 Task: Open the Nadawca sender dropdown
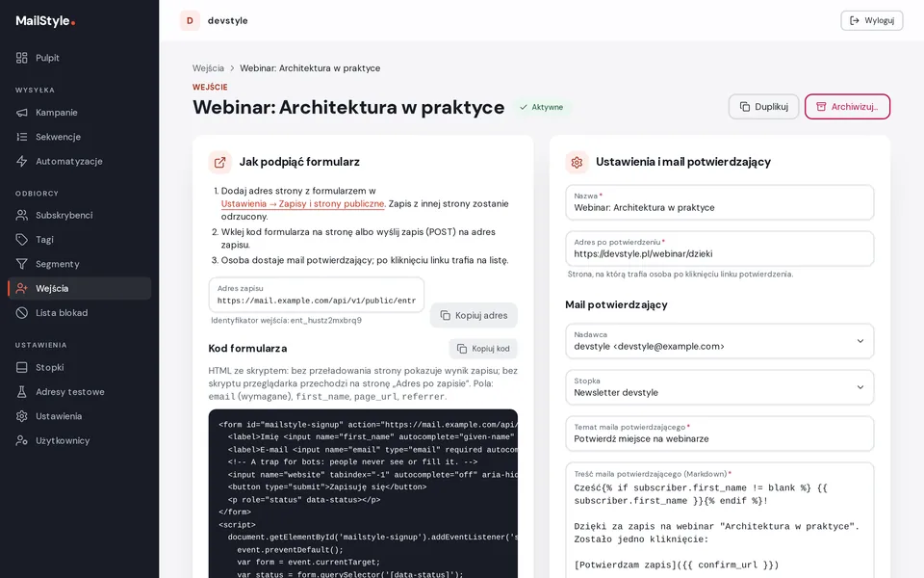tap(720, 341)
